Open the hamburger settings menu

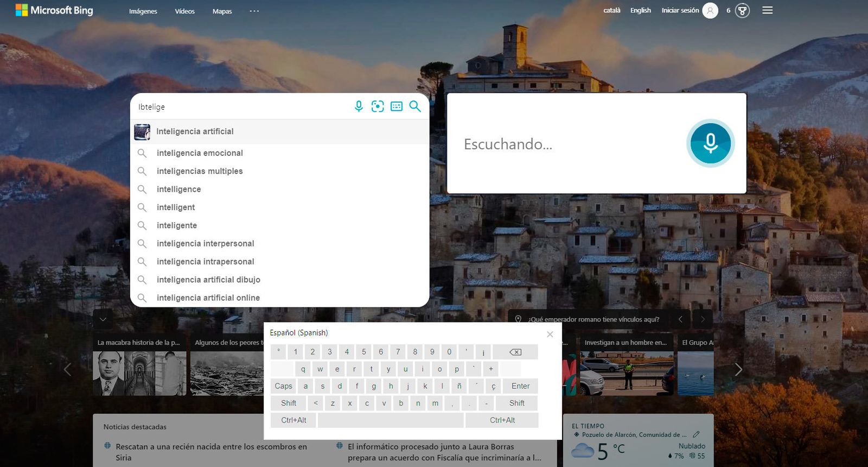click(x=767, y=10)
